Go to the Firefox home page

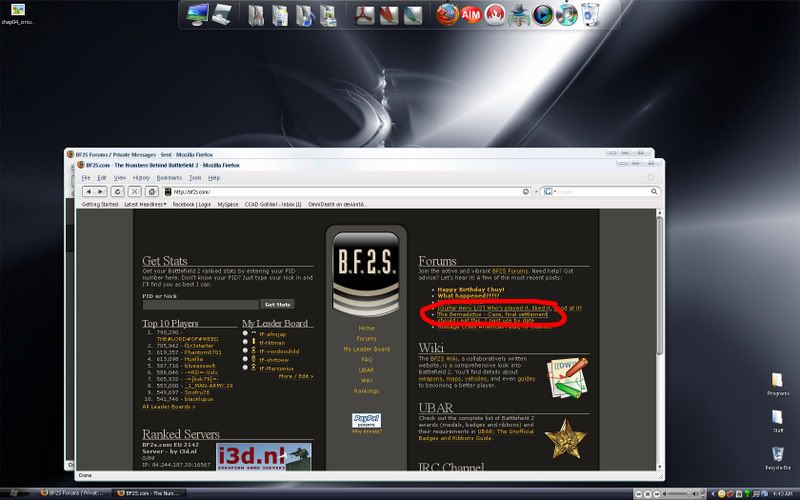tap(152, 191)
